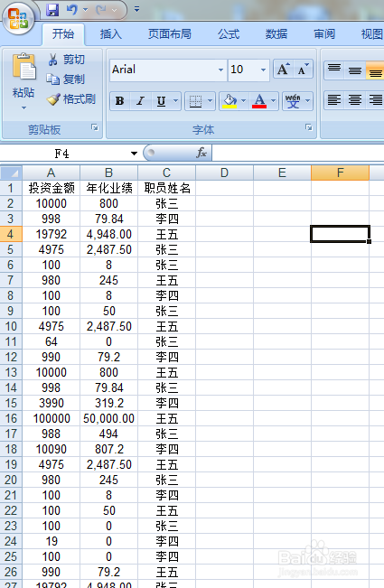This screenshot has height=588, width=384.
Task: Decrease font size with small A
Action: (x=303, y=69)
